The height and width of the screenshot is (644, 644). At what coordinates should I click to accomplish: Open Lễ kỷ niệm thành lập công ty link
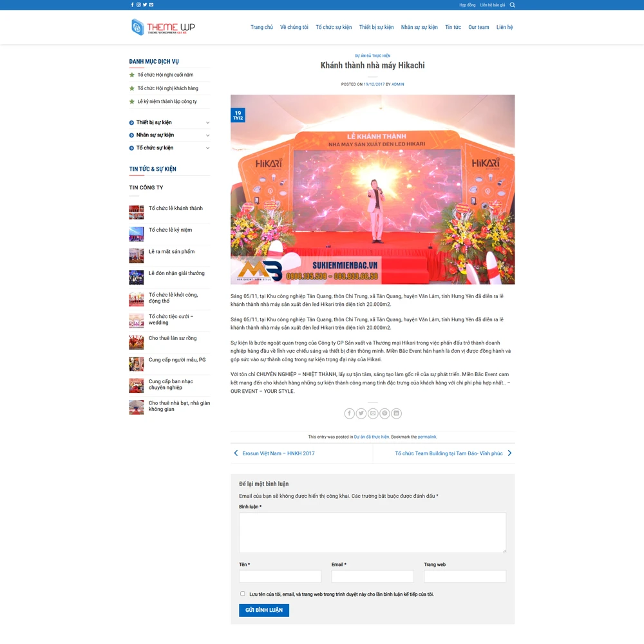click(x=167, y=102)
